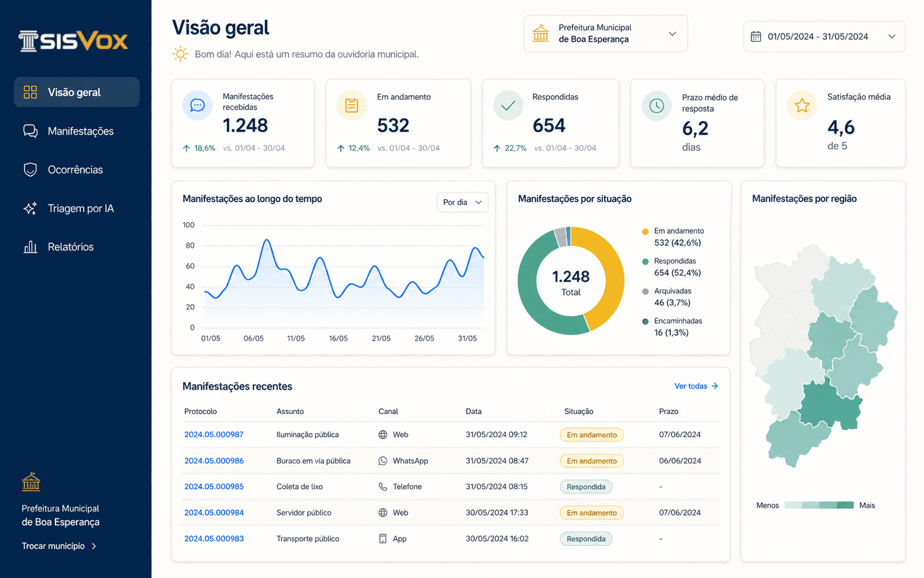The width and height of the screenshot is (924, 578).
Task: Click the App phone icon in Transporte público row
Action: 382,539
